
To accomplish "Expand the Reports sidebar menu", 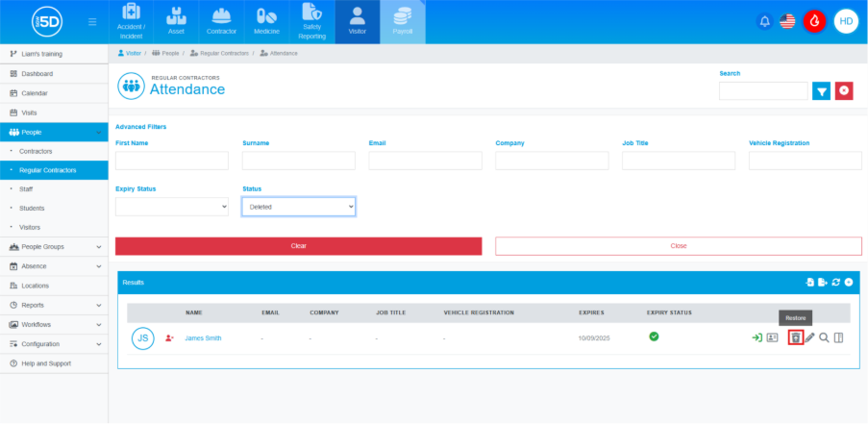I will 54,305.
